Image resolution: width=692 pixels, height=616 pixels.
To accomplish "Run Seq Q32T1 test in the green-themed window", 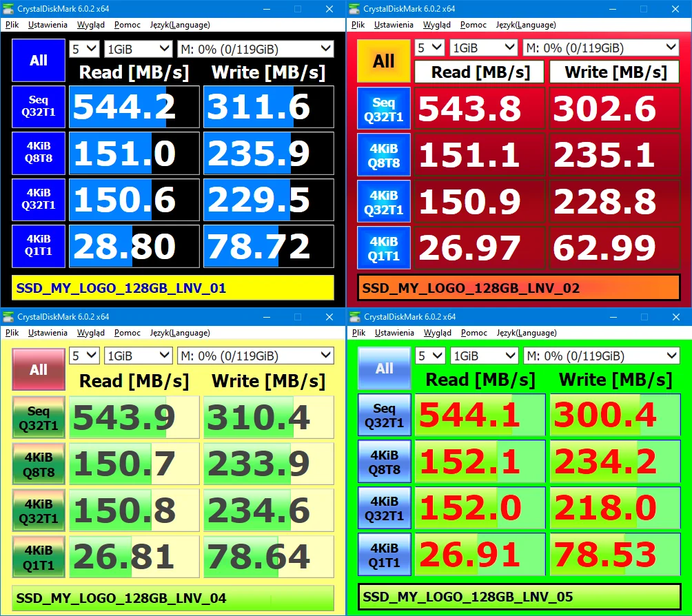I will pyautogui.click(x=385, y=415).
